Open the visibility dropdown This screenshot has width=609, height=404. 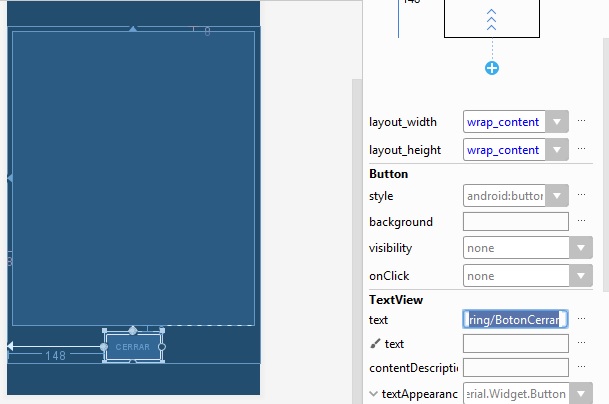pyautogui.click(x=581, y=248)
